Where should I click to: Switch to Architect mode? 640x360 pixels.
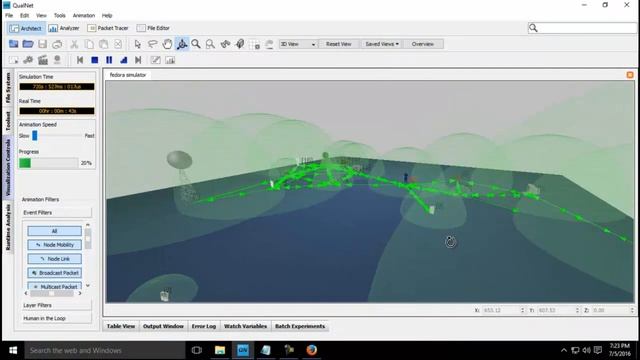point(25,28)
